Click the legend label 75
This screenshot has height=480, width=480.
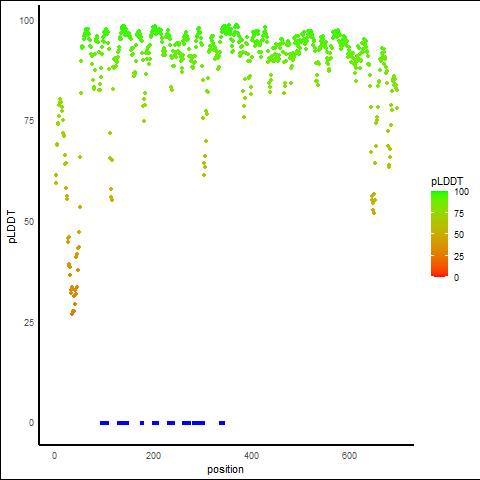pyautogui.click(x=459, y=213)
